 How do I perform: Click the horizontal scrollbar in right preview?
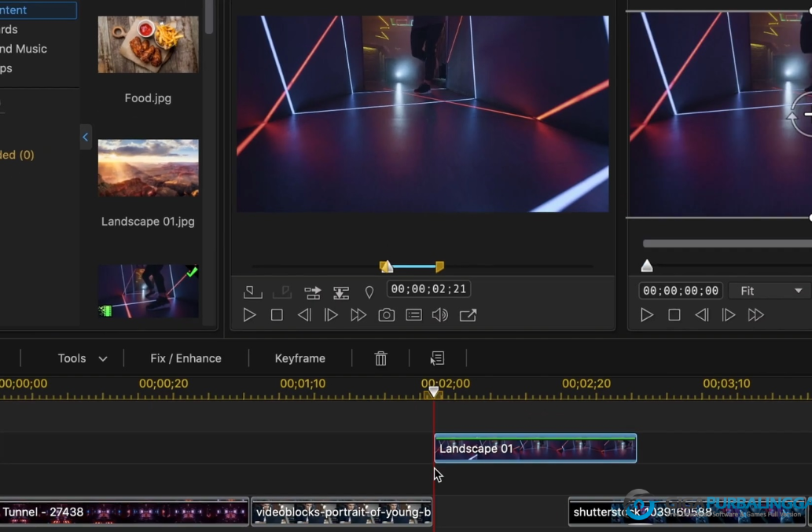pos(727,244)
